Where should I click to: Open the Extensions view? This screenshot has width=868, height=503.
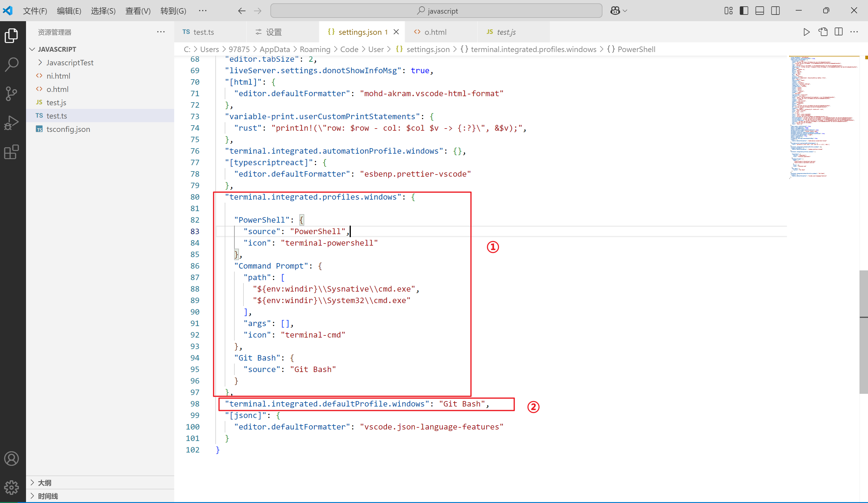(12, 152)
